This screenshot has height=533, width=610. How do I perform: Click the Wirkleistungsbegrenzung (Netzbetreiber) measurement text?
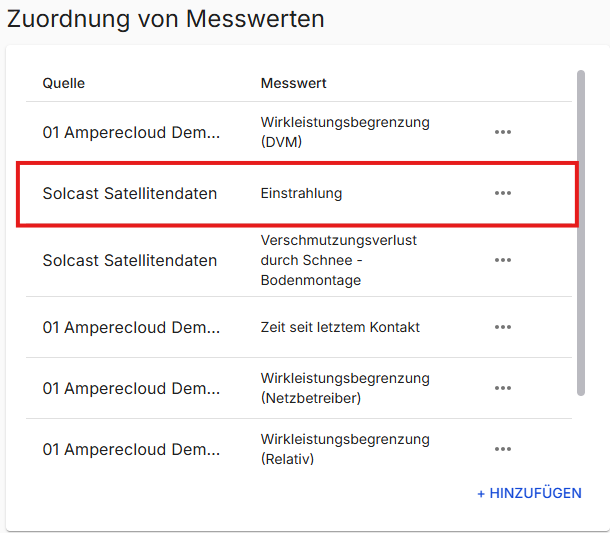tap(345, 388)
